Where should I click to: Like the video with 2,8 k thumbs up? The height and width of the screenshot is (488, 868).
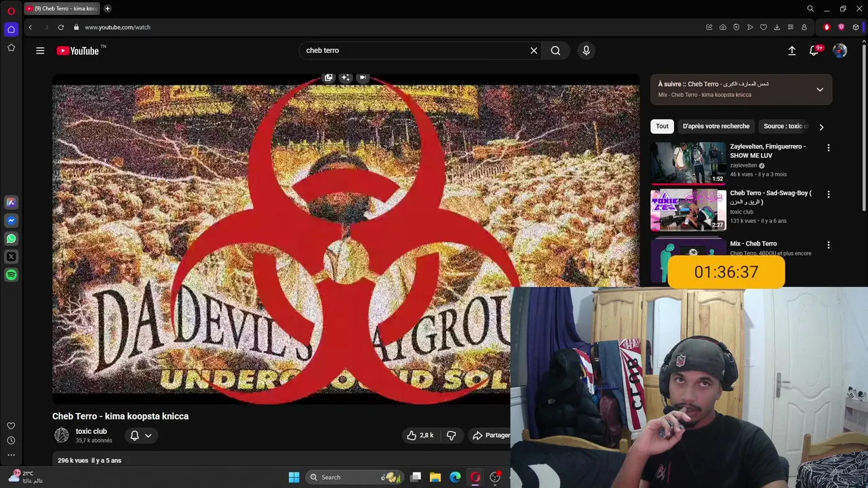[420, 435]
